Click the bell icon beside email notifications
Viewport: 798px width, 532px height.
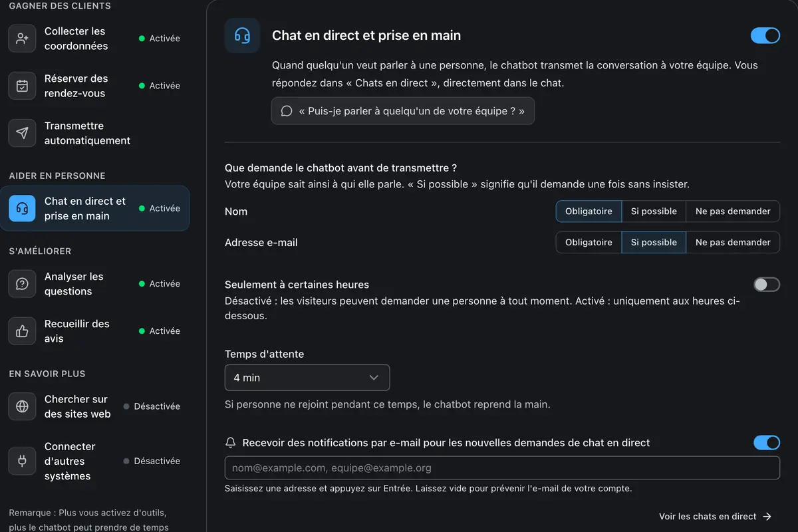click(x=231, y=443)
